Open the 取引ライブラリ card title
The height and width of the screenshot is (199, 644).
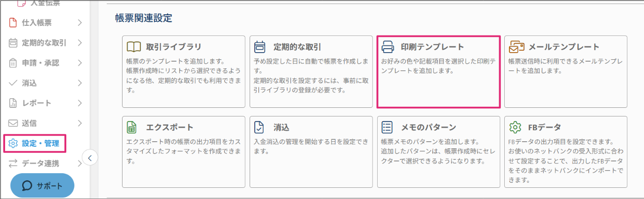pos(174,47)
